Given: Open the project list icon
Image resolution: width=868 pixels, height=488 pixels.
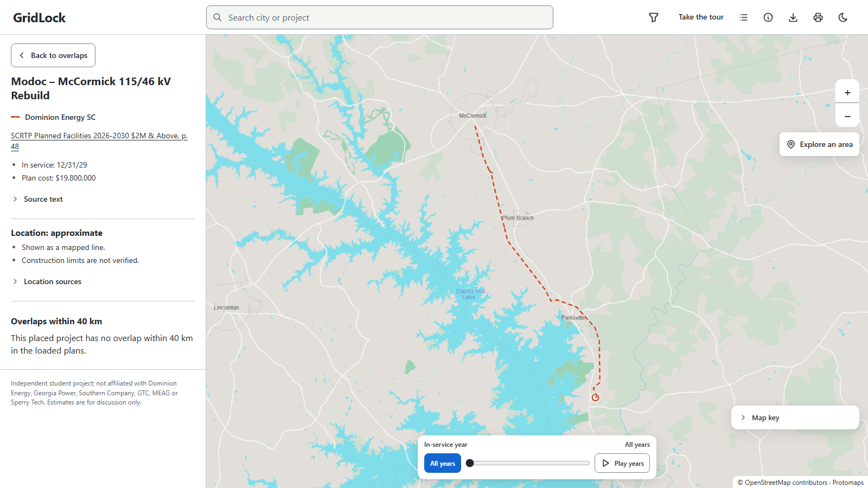Looking at the screenshot, I should [743, 17].
